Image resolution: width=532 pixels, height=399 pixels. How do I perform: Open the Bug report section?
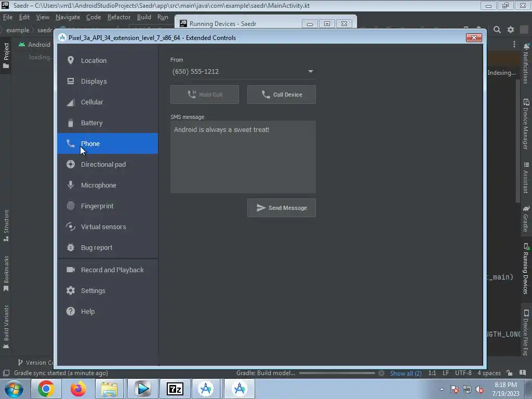tap(108, 248)
